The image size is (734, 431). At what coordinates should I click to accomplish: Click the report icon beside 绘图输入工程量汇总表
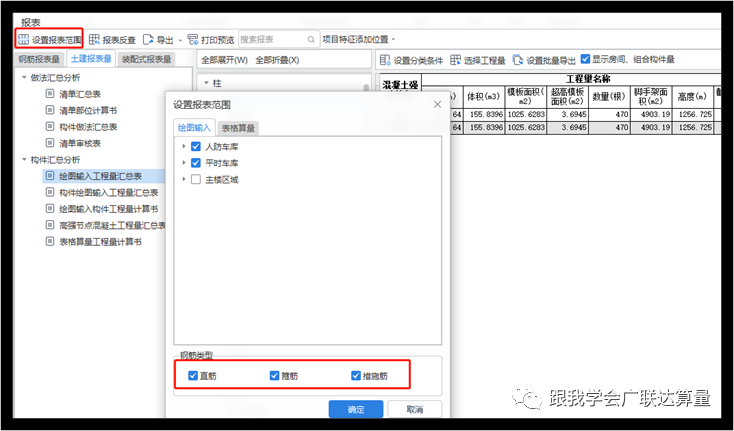[50, 176]
